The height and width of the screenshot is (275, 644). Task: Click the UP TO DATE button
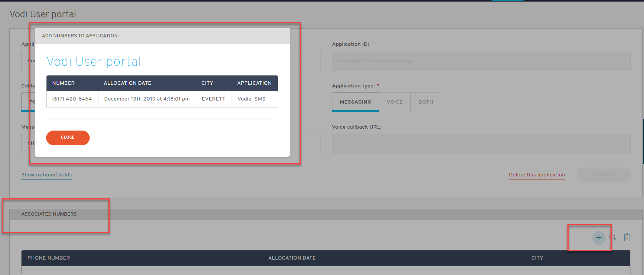point(604,174)
